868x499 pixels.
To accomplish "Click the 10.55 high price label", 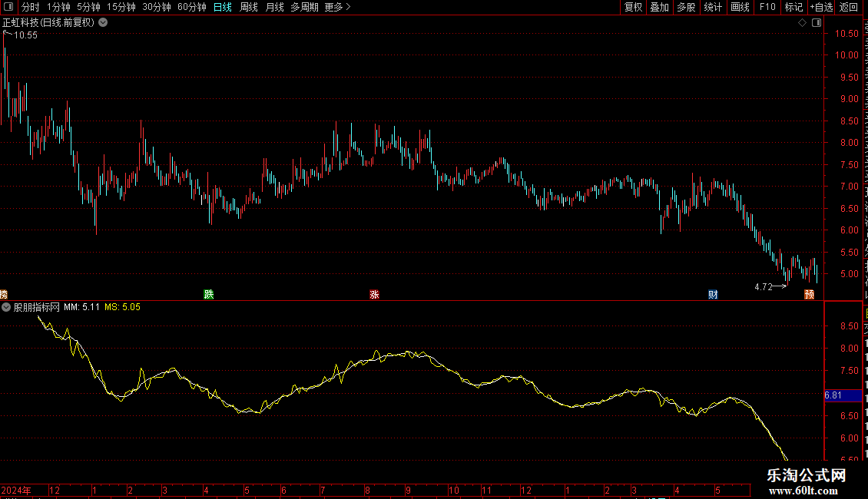I will pos(25,35).
